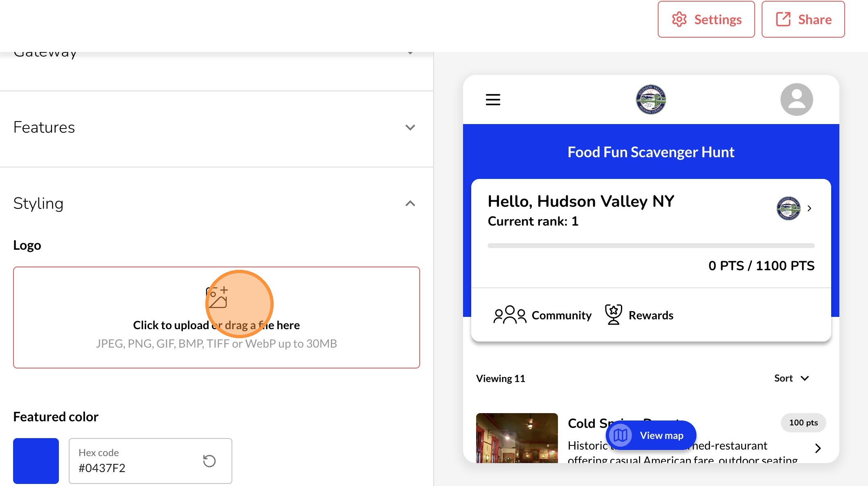
Task: Open the Settings button
Action: 706,19
